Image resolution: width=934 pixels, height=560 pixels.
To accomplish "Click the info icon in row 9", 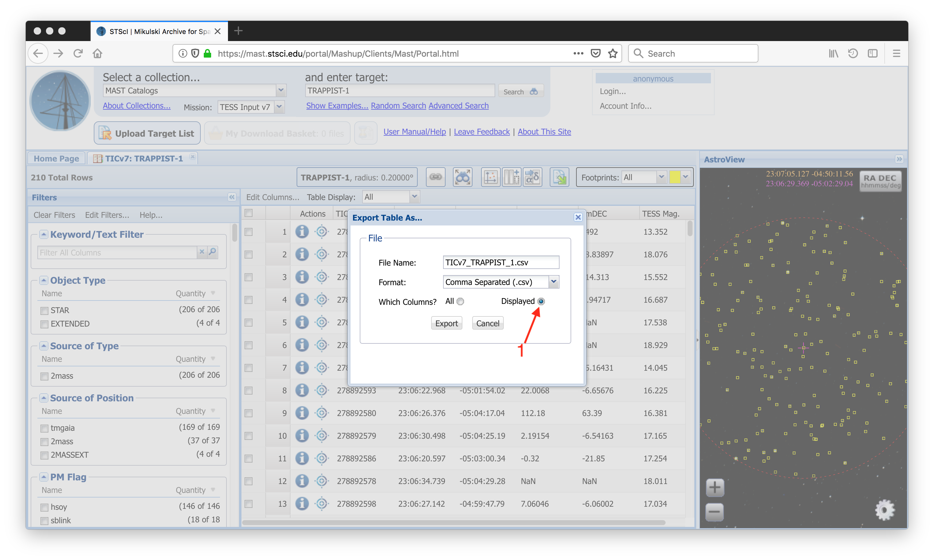I will pos(302,413).
